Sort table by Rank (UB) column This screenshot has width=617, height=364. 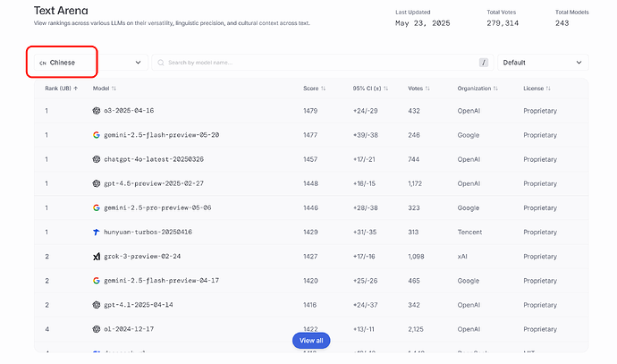click(x=62, y=89)
